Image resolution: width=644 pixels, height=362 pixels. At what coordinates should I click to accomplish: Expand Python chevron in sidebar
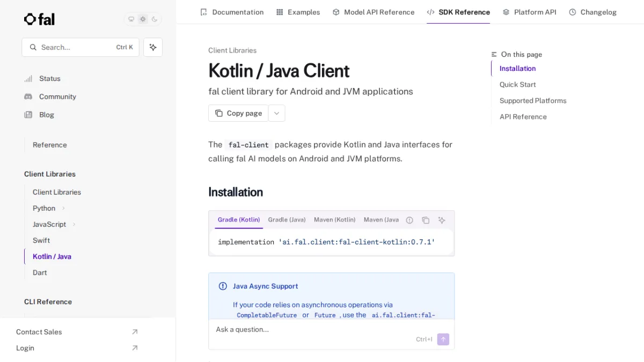tap(63, 208)
